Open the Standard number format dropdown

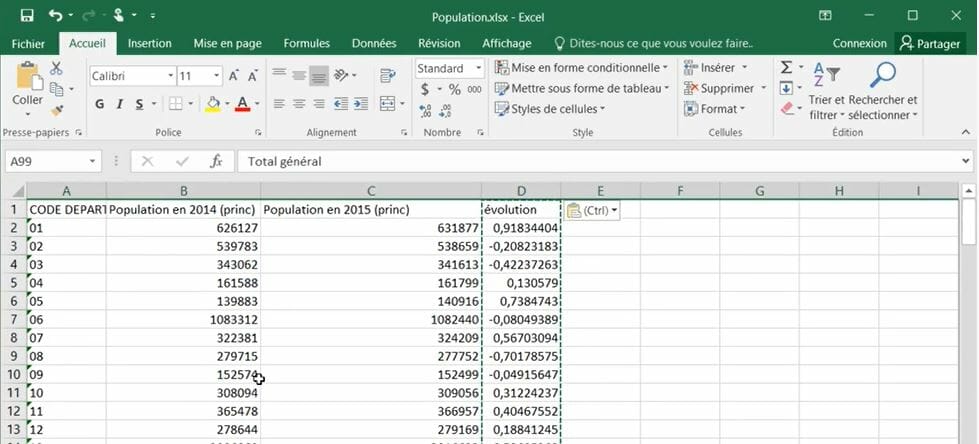[479, 68]
